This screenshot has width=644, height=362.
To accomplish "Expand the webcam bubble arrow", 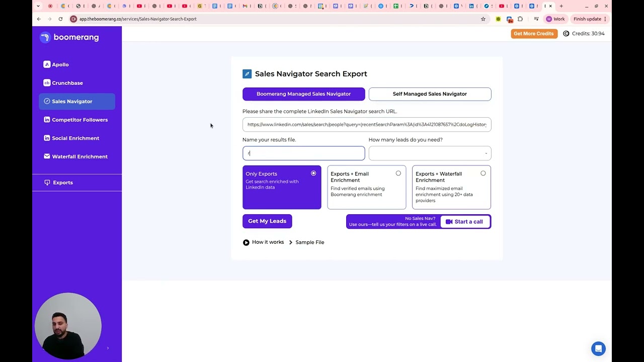I will pyautogui.click(x=108, y=348).
